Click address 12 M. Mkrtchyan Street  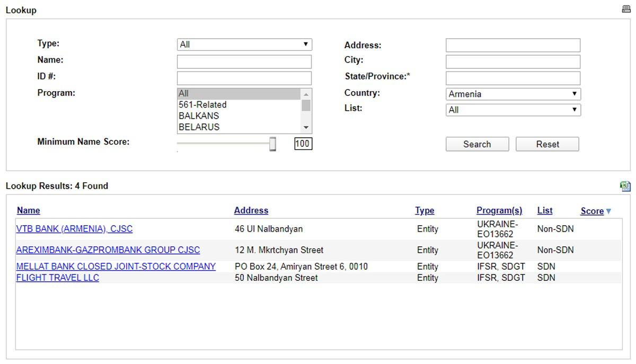point(279,250)
